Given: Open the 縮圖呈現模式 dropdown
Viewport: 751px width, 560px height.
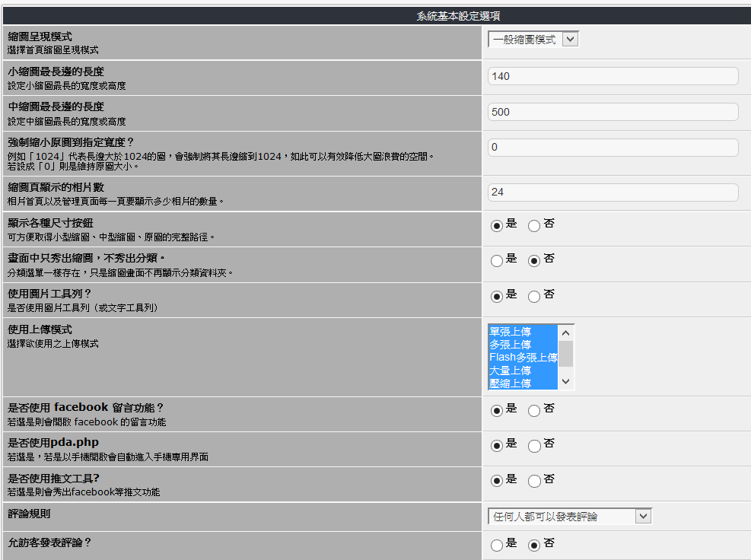Looking at the screenshot, I should pyautogui.click(x=533, y=39).
